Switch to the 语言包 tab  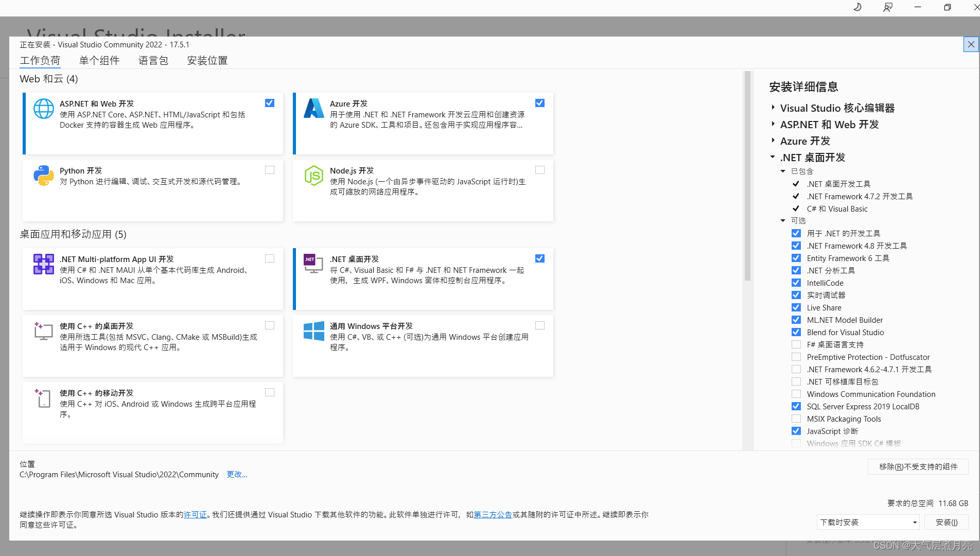click(153, 60)
